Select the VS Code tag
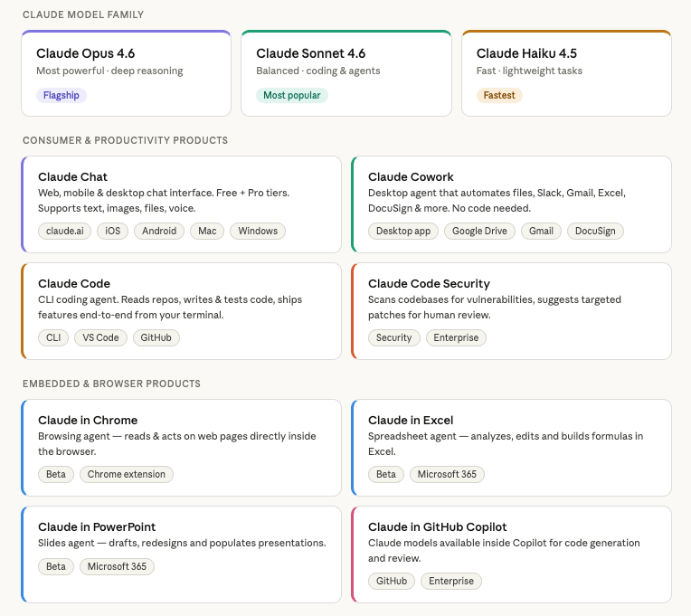 [x=100, y=337]
